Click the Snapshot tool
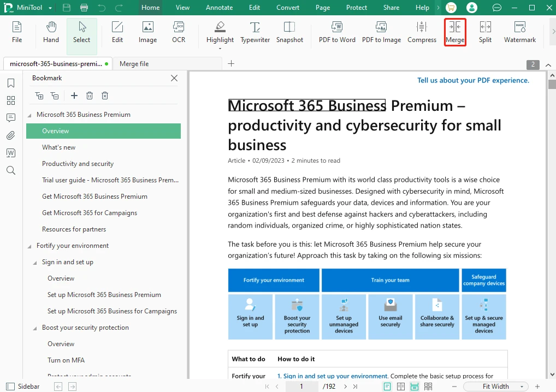The width and height of the screenshot is (556, 392). coord(289,32)
